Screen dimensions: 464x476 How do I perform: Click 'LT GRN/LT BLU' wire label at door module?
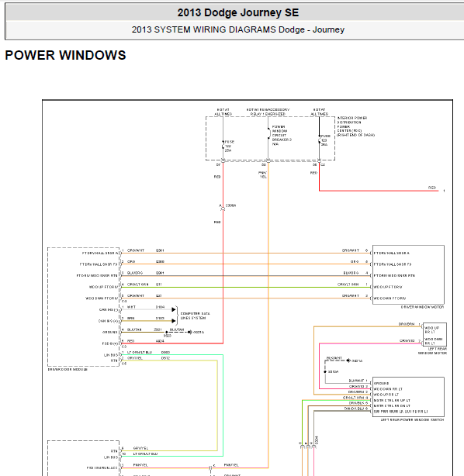pos(140,353)
